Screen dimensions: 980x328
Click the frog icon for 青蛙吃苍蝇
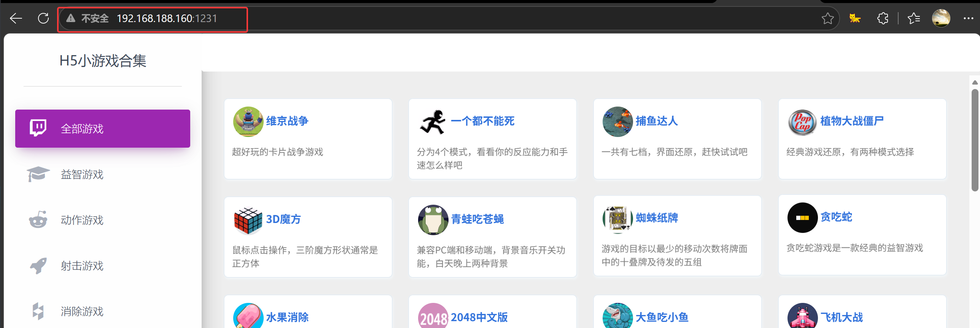click(433, 220)
